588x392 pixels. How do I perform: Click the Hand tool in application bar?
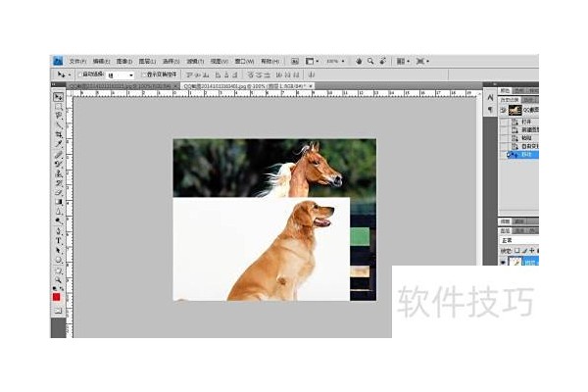(x=359, y=61)
